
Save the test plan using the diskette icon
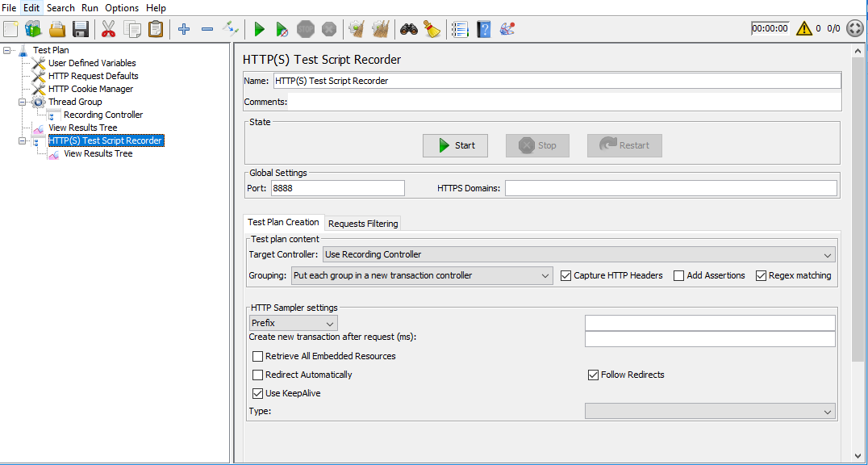79,29
